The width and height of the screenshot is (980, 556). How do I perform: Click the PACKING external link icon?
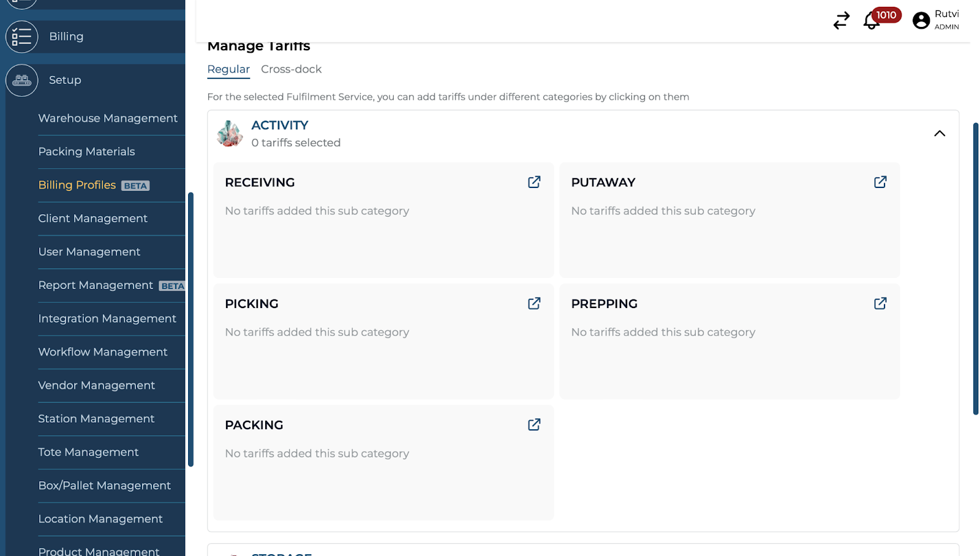pyautogui.click(x=534, y=424)
